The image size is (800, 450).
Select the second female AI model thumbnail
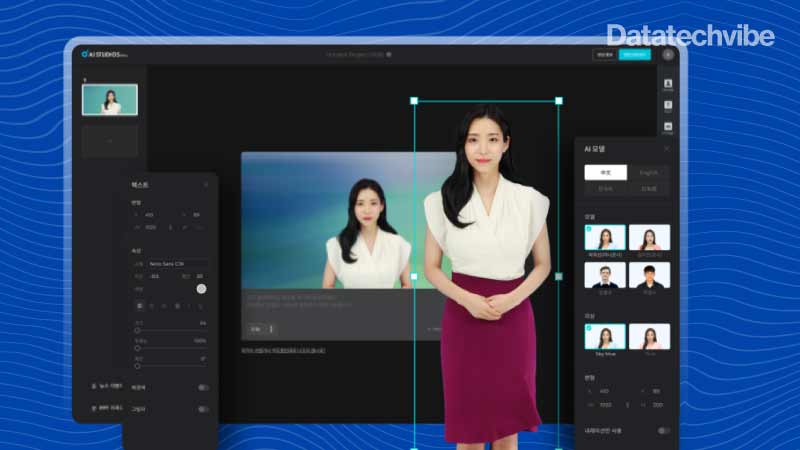pos(649,237)
